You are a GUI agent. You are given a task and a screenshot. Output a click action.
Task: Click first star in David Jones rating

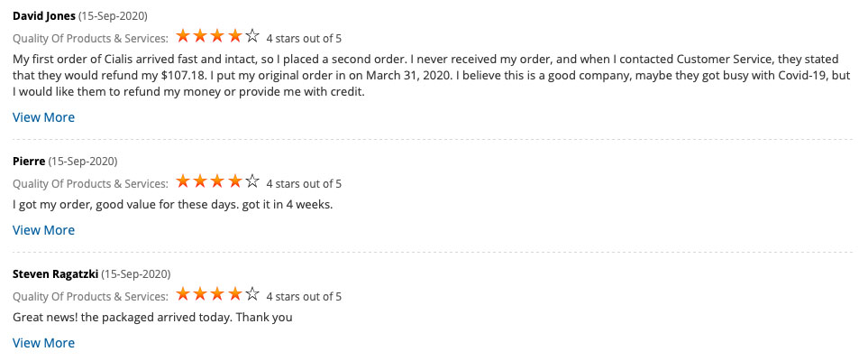pos(183,37)
